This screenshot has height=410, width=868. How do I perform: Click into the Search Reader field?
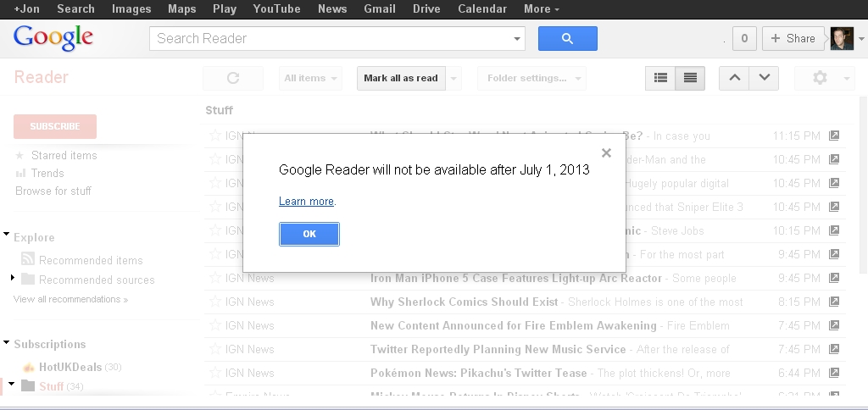[x=331, y=39]
